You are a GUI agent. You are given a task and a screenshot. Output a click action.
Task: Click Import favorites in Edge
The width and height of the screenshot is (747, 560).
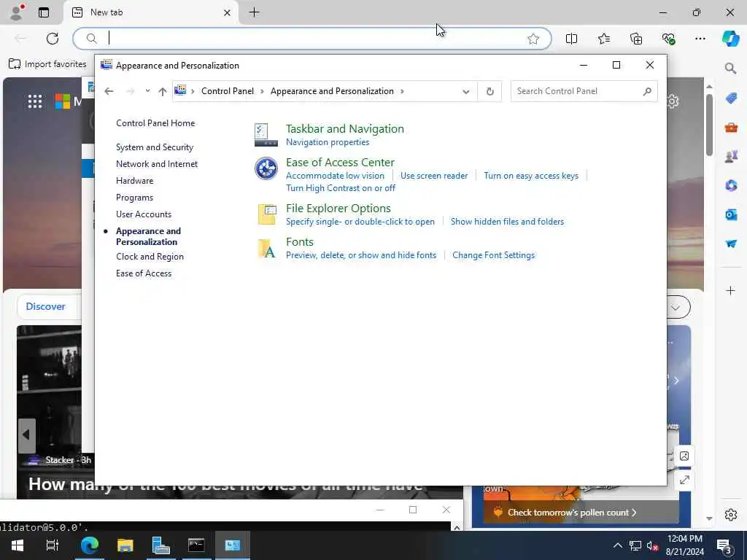[47, 64]
